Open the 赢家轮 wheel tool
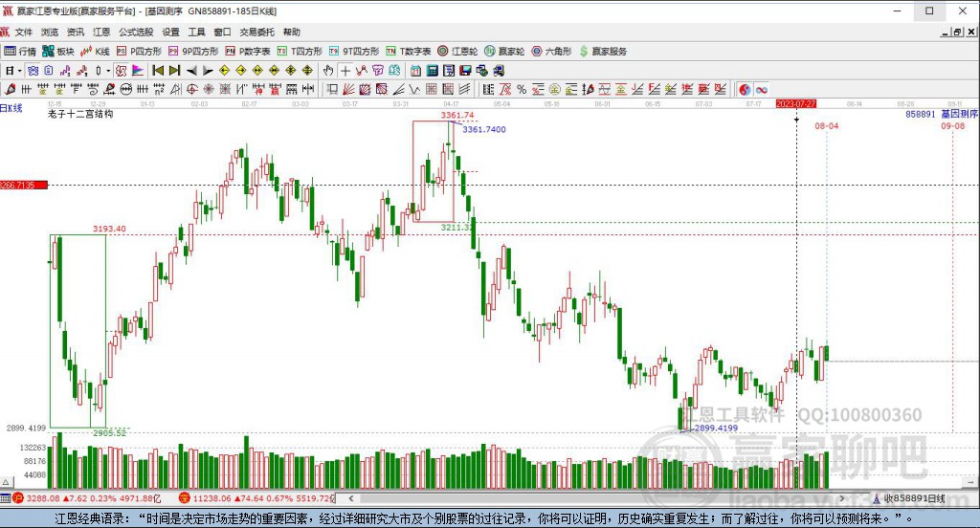 click(x=504, y=52)
